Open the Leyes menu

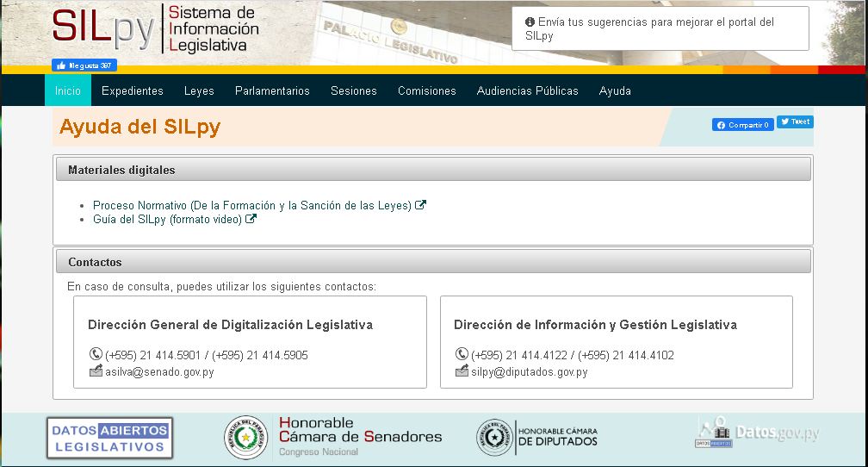click(x=199, y=90)
